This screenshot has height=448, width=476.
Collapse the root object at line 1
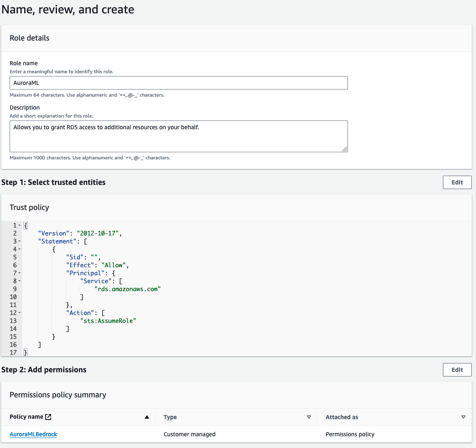pos(20,225)
